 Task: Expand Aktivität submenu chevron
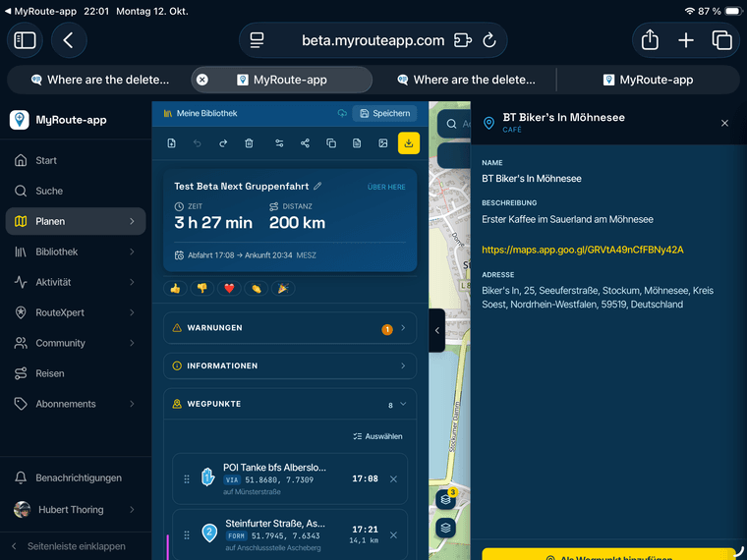pos(132,282)
